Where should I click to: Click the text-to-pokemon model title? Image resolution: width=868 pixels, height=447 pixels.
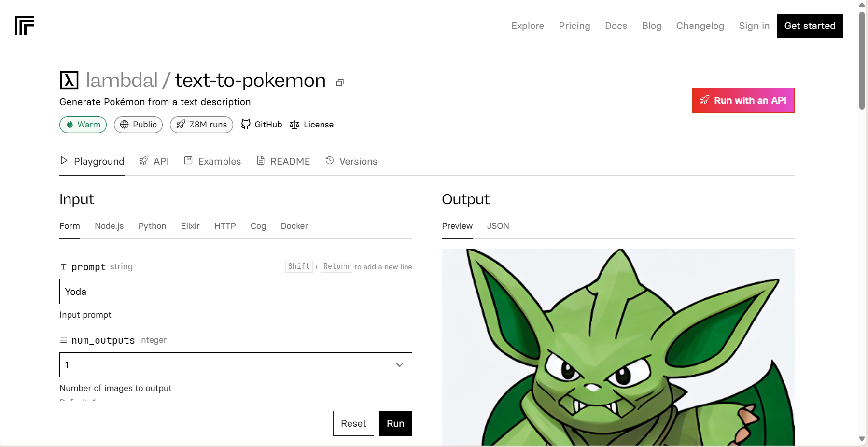point(250,80)
